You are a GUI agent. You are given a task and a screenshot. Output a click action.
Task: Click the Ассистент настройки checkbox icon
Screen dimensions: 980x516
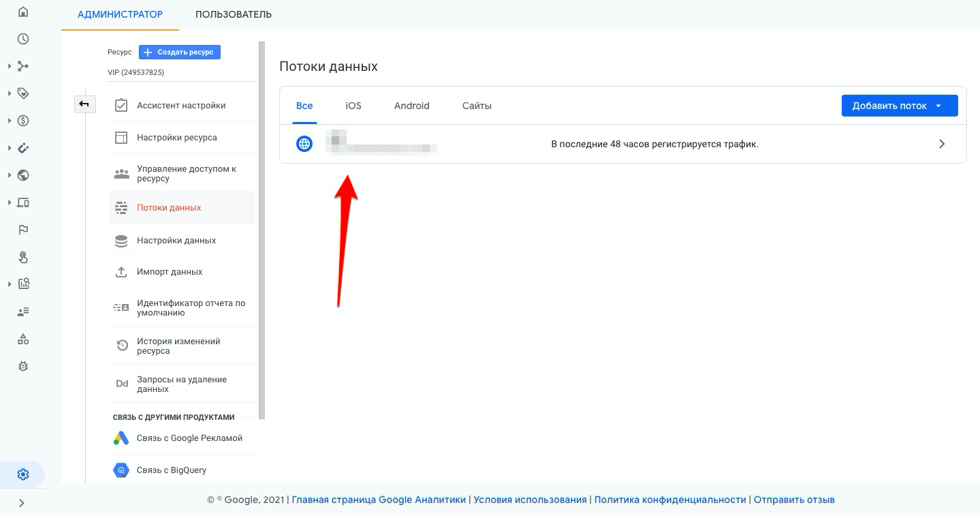tap(121, 106)
